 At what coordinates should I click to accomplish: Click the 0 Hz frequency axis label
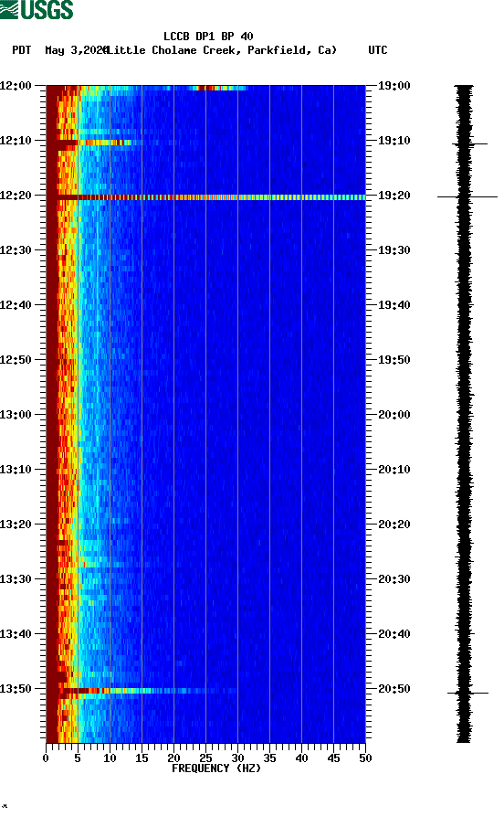click(46, 758)
